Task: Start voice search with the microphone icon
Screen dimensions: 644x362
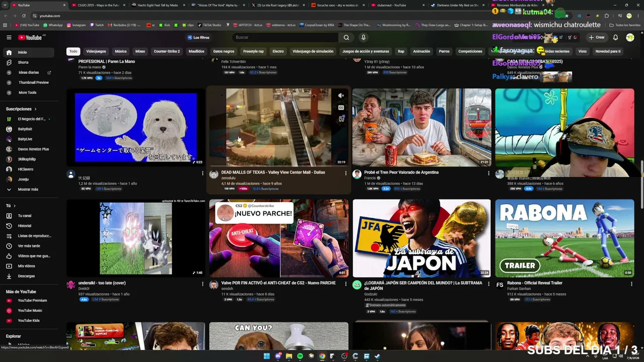Action: 363,37
